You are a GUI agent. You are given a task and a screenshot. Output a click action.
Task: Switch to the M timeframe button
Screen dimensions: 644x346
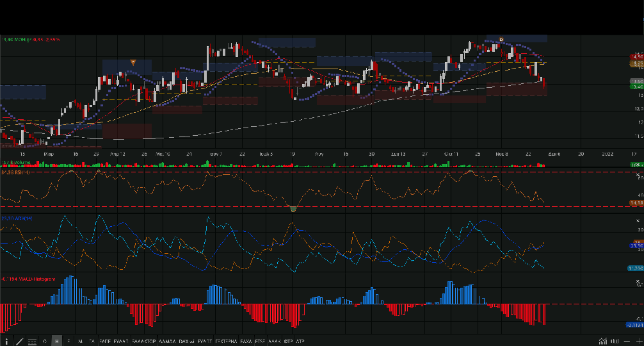pyautogui.click(x=80, y=342)
